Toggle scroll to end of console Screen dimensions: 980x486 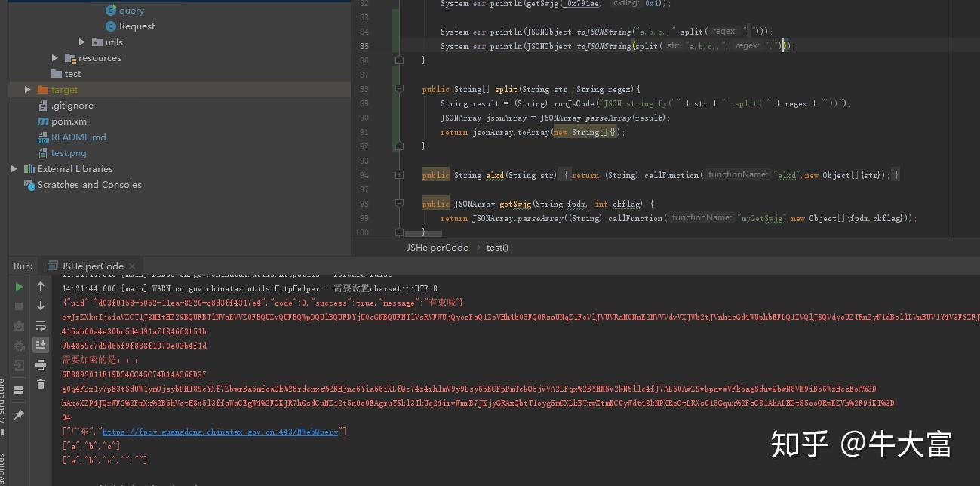click(x=41, y=345)
